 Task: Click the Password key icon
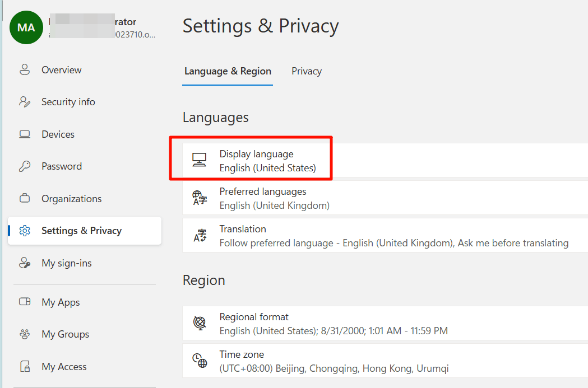[x=25, y=166]
